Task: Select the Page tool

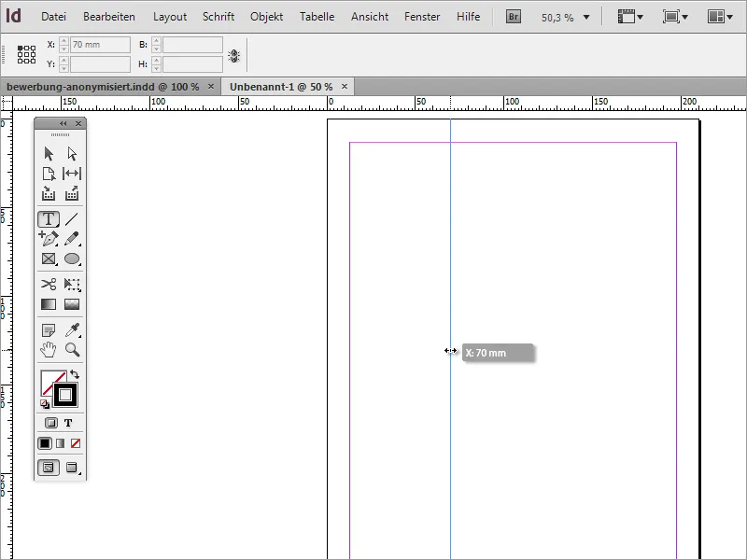Action: pos(49,174)
